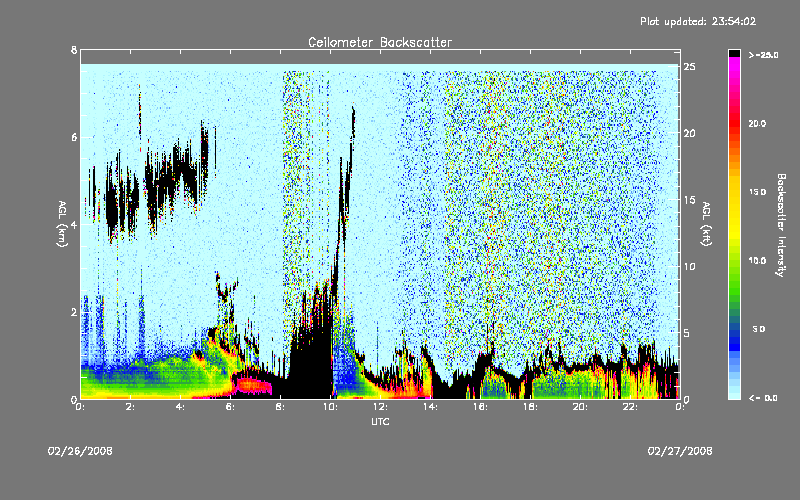This screenshot has height=500, width=800.
Task: Click the '>=25.0' colorbar maximum label
Action: pyautogui.click(x=763, y=55)
